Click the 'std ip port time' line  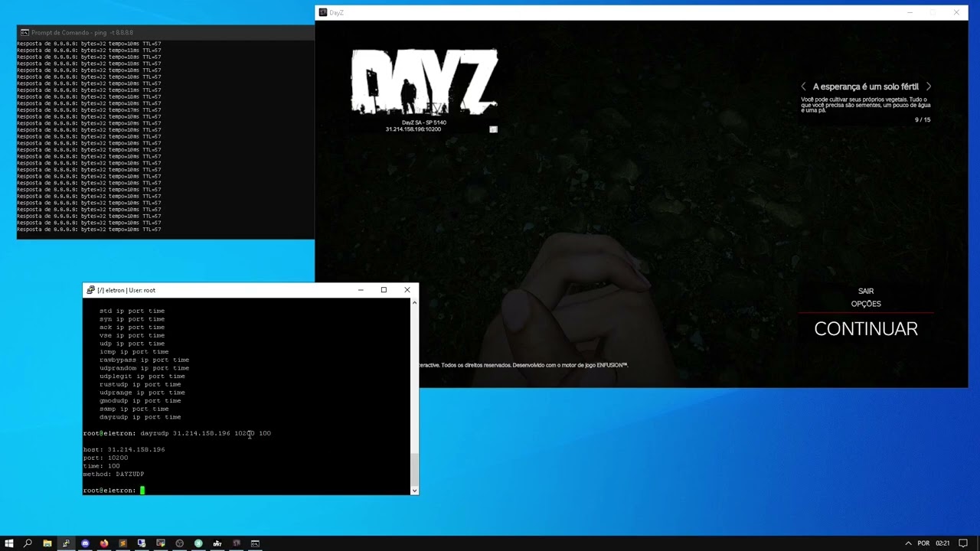coord(132,311)
